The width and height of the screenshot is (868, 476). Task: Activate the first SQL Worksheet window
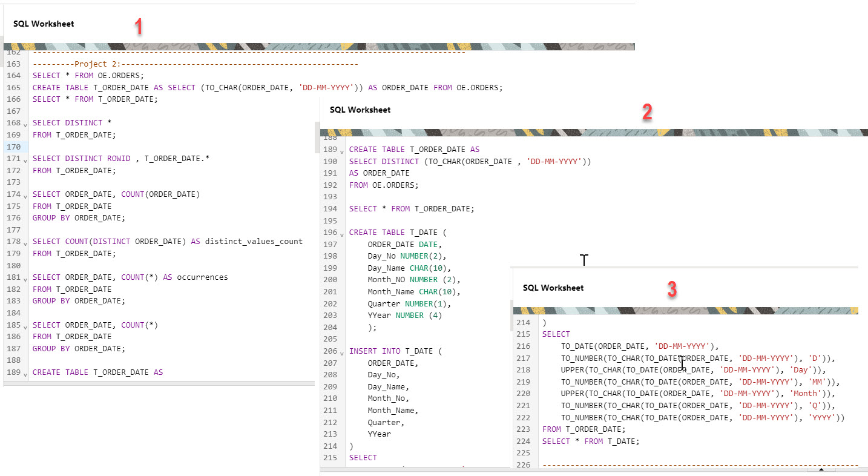(x=44, y=24)
